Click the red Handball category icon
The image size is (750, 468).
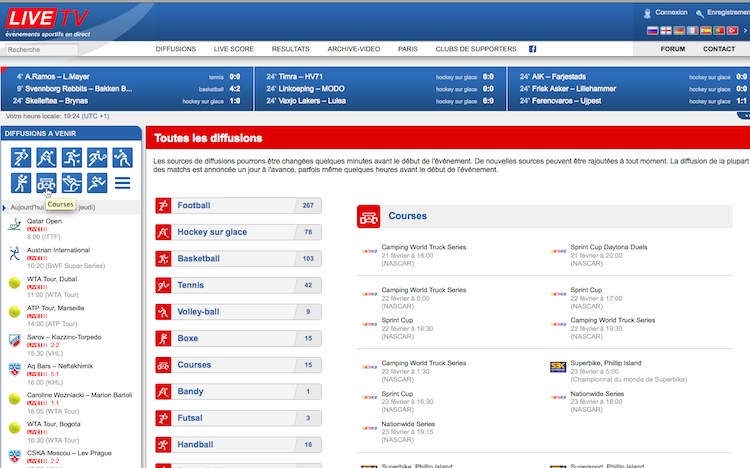[x=163, y=445]
